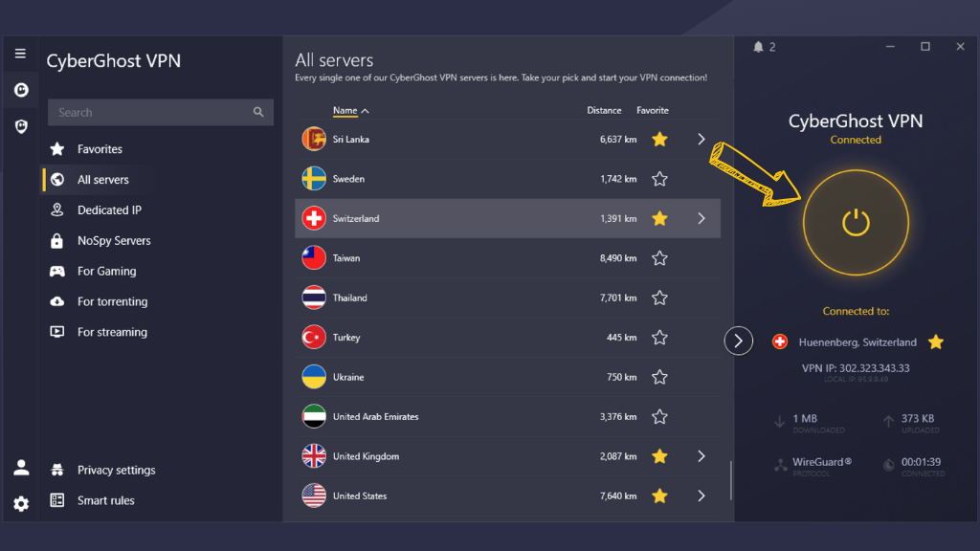Favorite the Sweden server
This screenshot has height=551, width=980.
tap(659, 178)
